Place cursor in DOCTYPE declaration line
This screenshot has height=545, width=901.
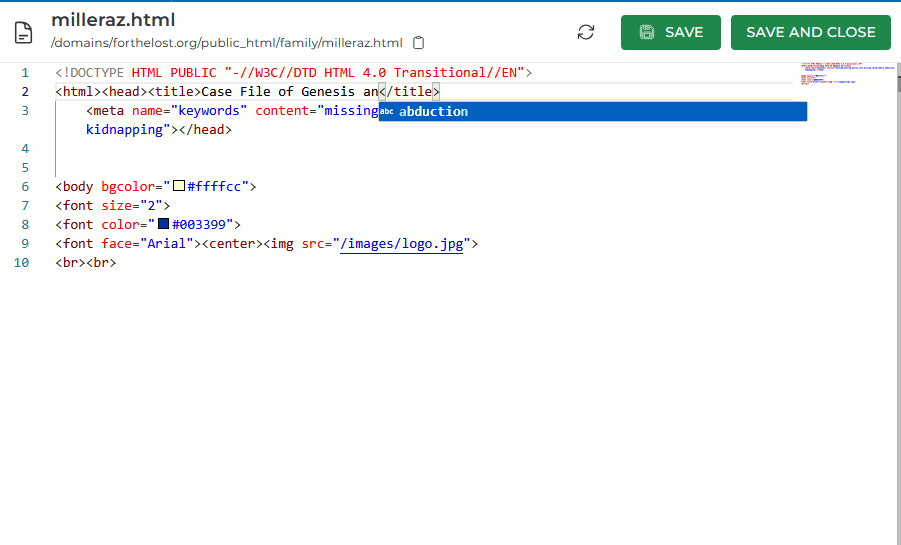tap(290, 72)
